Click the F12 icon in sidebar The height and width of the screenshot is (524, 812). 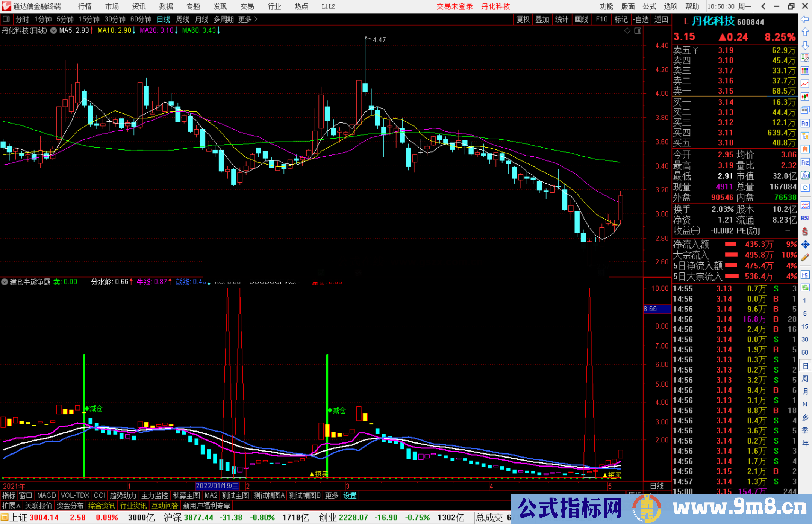tap(805, 162)
